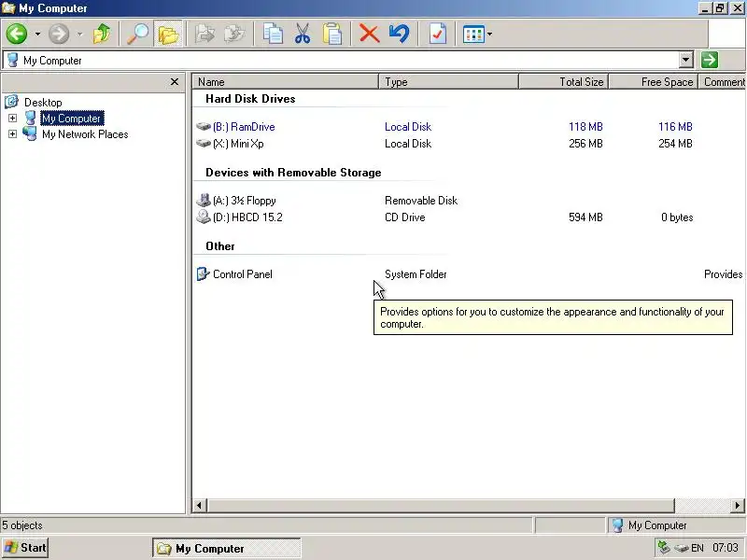Click the floppy drive icon

tap(204, 200)
